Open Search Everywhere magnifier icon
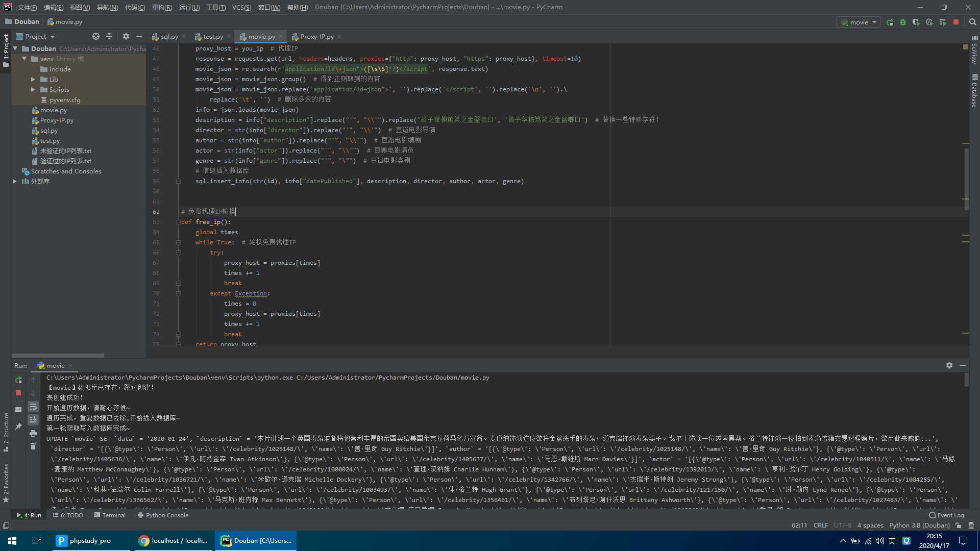The height and width of the screenshot is (551, 980). (x=972, y=22)
